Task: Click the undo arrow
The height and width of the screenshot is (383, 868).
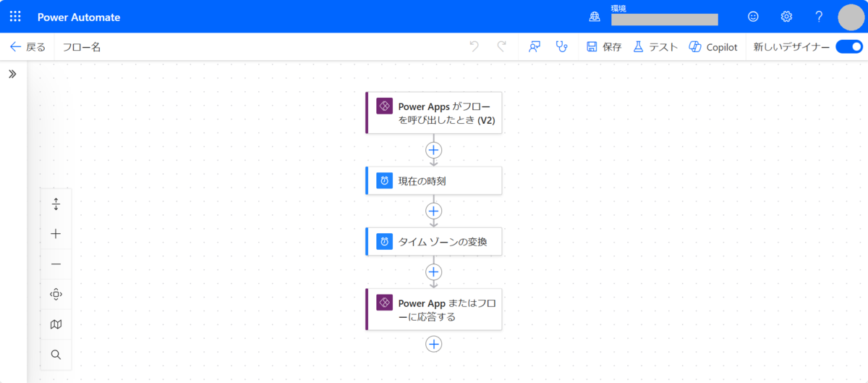Action: [474, 46]
